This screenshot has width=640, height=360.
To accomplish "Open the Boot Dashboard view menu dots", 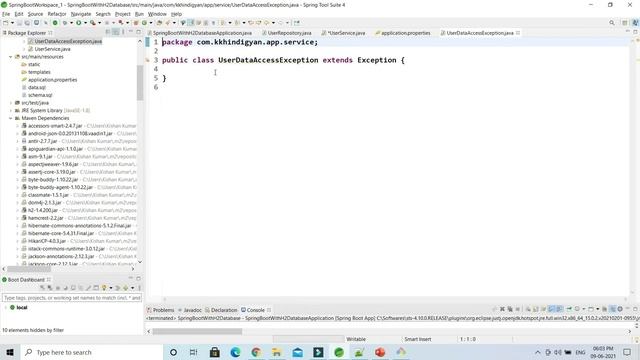I will coord(139,288).
